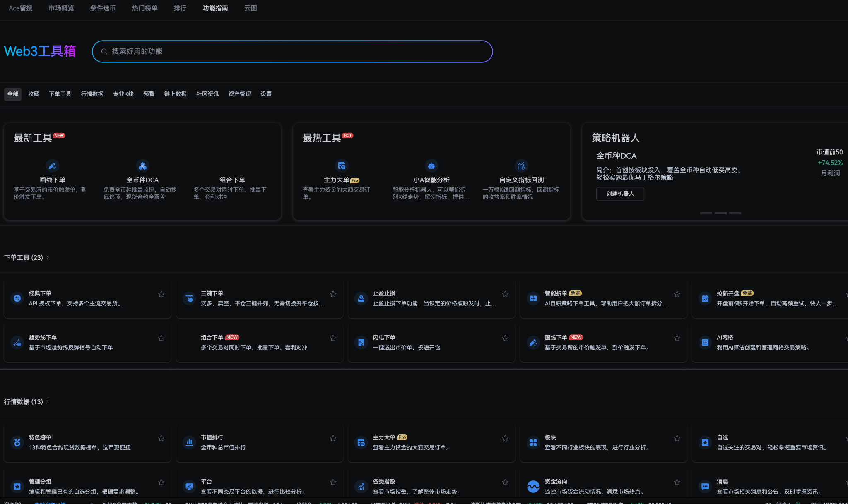
Task: Toggle favorite star on 市值排行
Action: [x=333, y=438]
